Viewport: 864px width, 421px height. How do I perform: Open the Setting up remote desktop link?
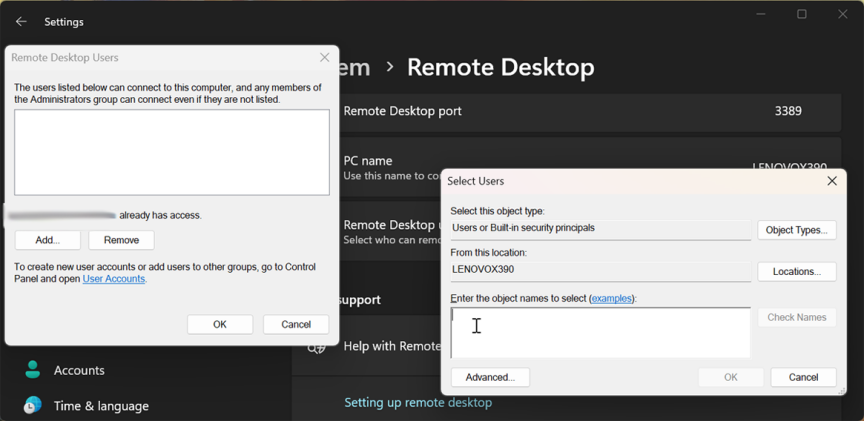418,402
